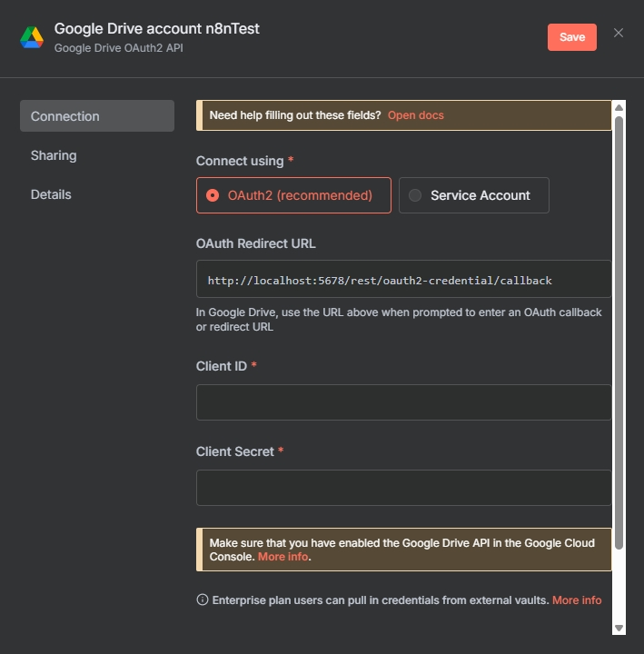The height and width of the screenshot is (654, 644).
Task: Click the vertical scrollbar thumb
Action: [619, 332]
